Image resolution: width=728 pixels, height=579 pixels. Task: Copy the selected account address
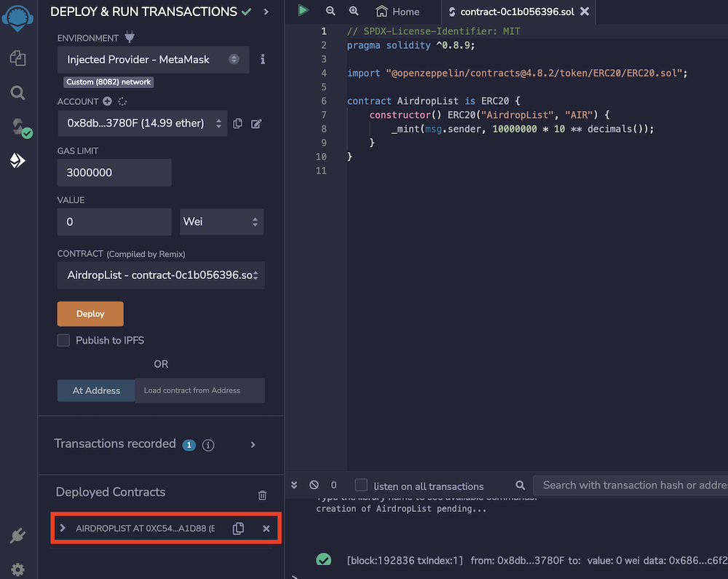click(238, 124)
